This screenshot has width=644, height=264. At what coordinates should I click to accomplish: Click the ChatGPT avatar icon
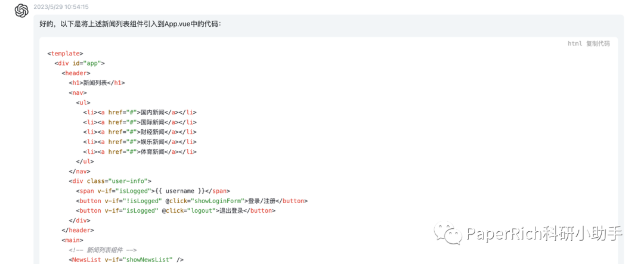(x=21, y=11)
